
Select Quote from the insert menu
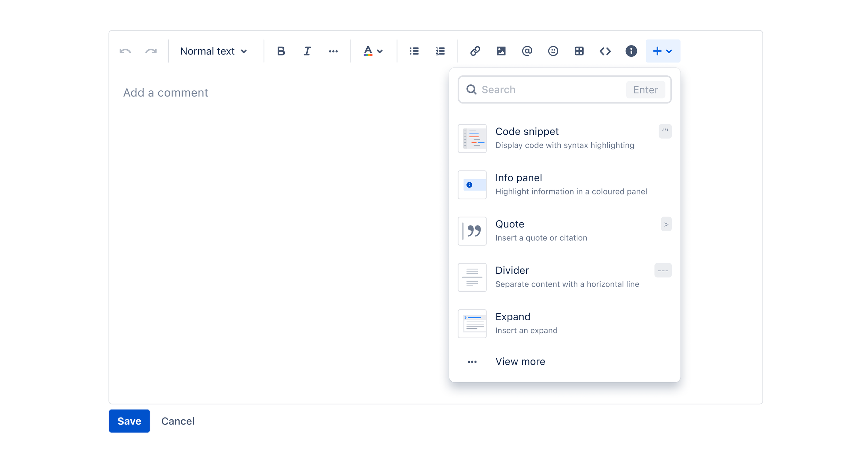tap(564, 231)
